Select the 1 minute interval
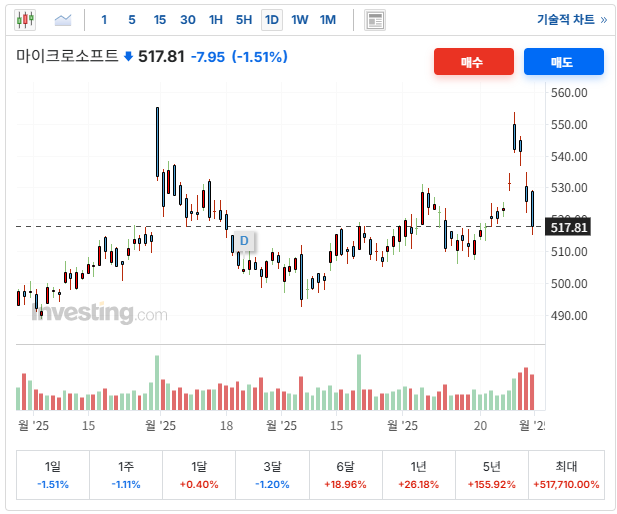Viewport: 617px width, 514px height. tap(104, 20)
